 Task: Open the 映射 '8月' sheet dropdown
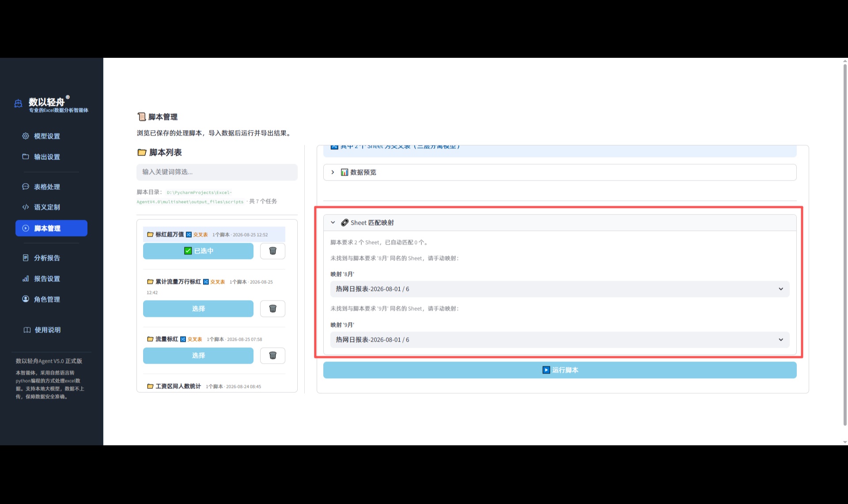pos(560,289)
